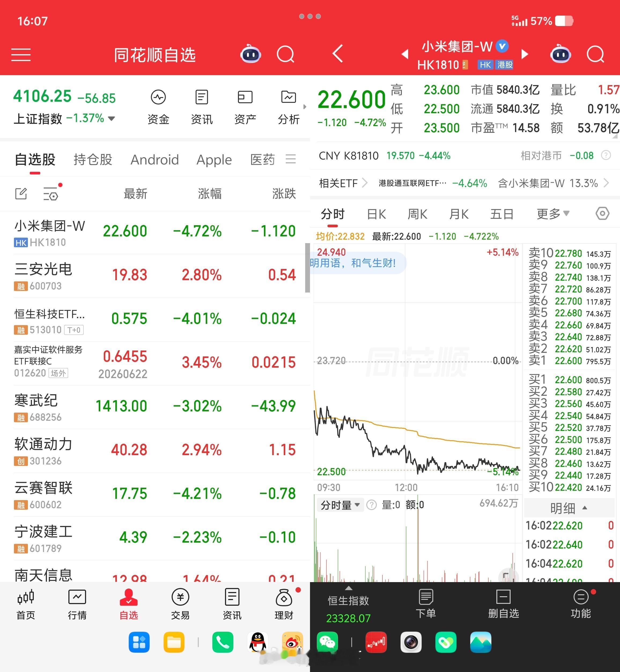The height and width of the screenshot is (672, 620).
Task: Open 交易 in bottom navigation
Action: click(x=180, y=604)
